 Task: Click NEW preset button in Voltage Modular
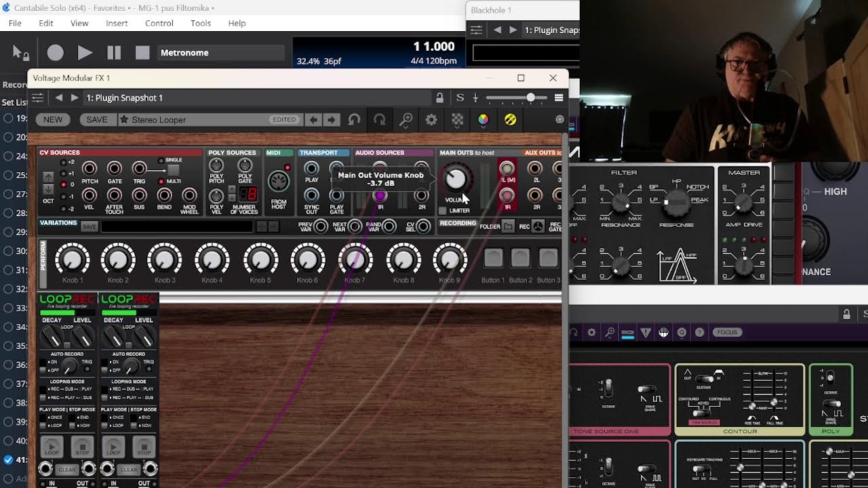pyautogui.click(x=53, y=120)
